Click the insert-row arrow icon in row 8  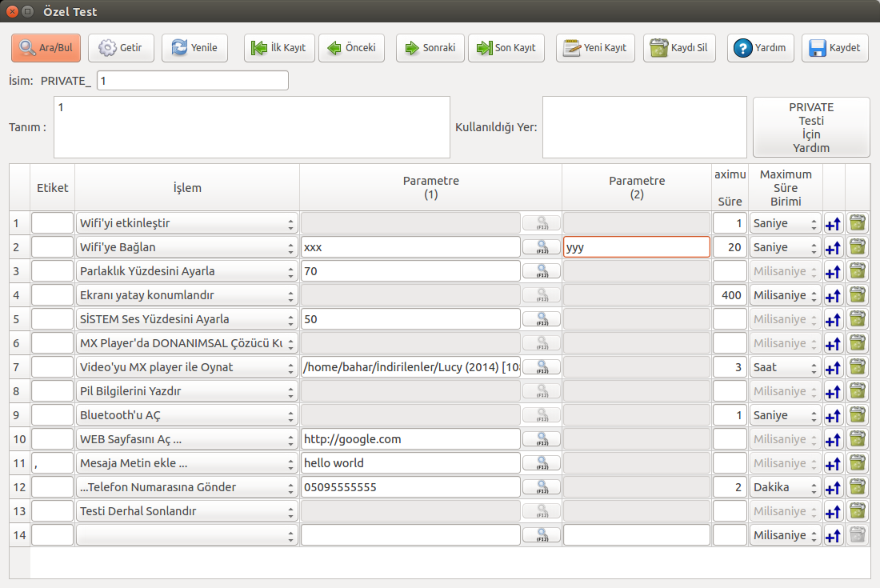pyautogui.click(x=834, y=392)
